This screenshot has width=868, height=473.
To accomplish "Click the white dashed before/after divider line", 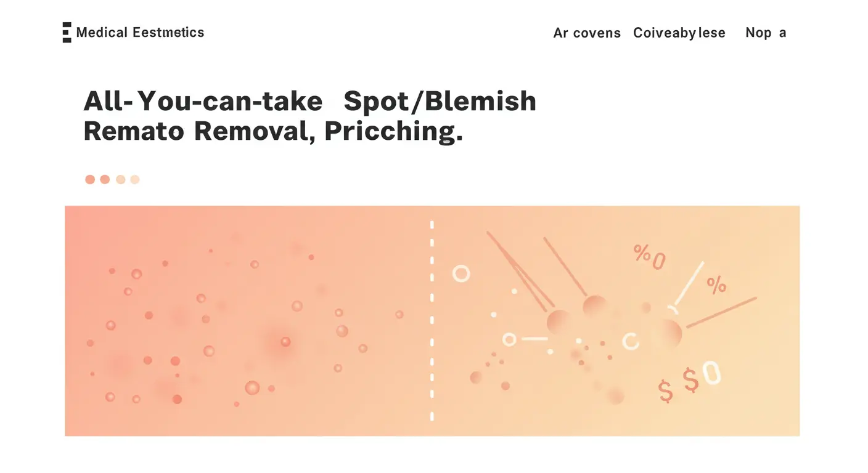I will (432, 320).
